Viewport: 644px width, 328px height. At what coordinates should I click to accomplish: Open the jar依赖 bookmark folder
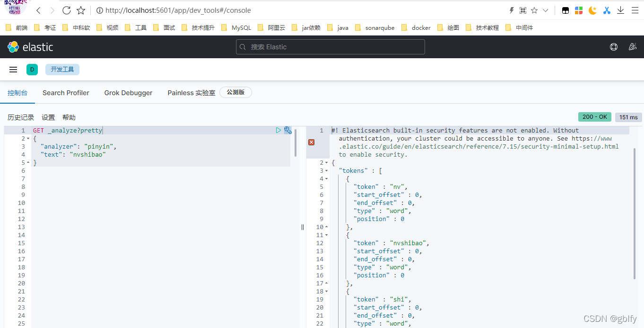[x=306, y=27]
